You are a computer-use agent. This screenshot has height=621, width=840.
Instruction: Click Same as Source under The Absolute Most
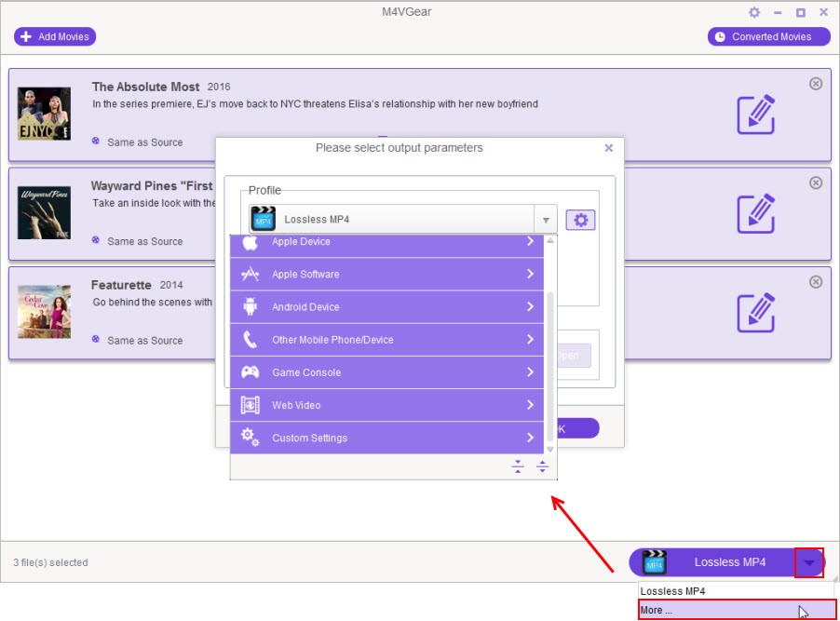click(144, 142)
